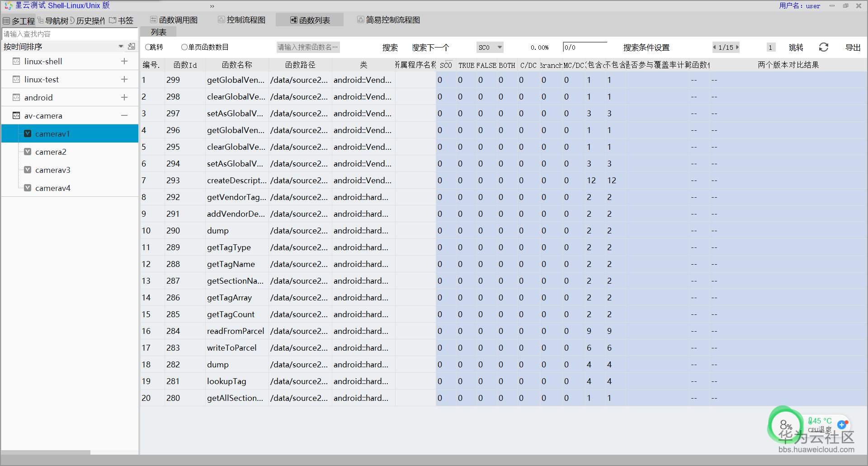Image resolution: width=868 pixels, height=466 pixels.
Task: Click the 搜索下一个 button
Action: [430, 48]
